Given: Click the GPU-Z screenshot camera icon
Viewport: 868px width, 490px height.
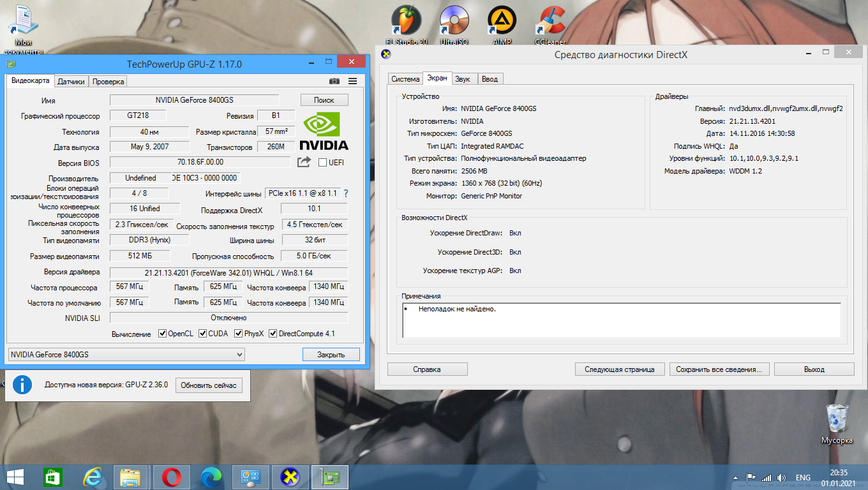Looking at the screenshot, I should coord(334,81).
